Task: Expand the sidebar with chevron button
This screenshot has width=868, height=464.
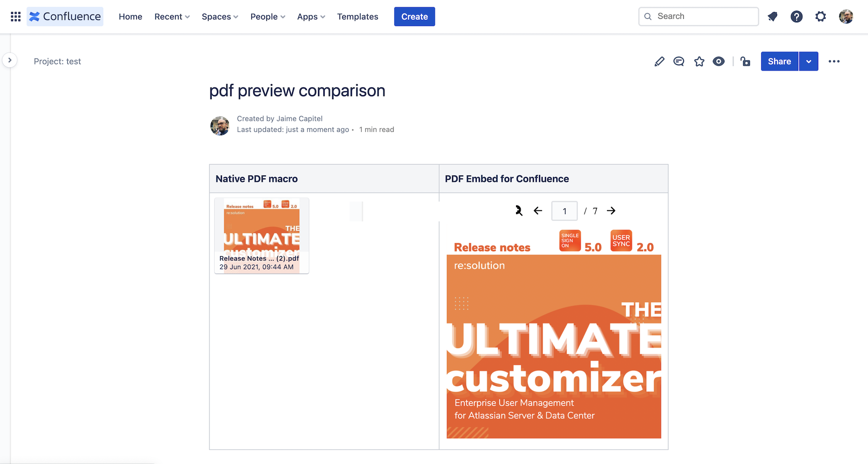Action: pos(10,60)
